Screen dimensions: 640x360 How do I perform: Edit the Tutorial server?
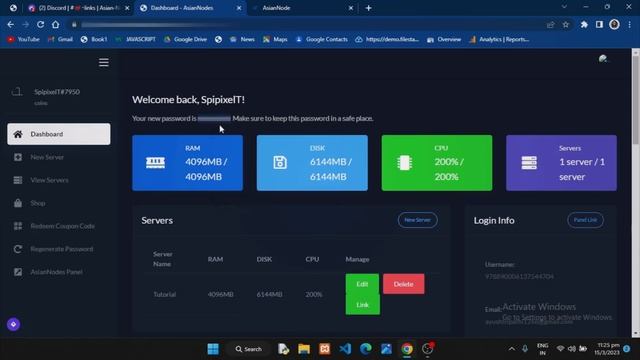362,284
